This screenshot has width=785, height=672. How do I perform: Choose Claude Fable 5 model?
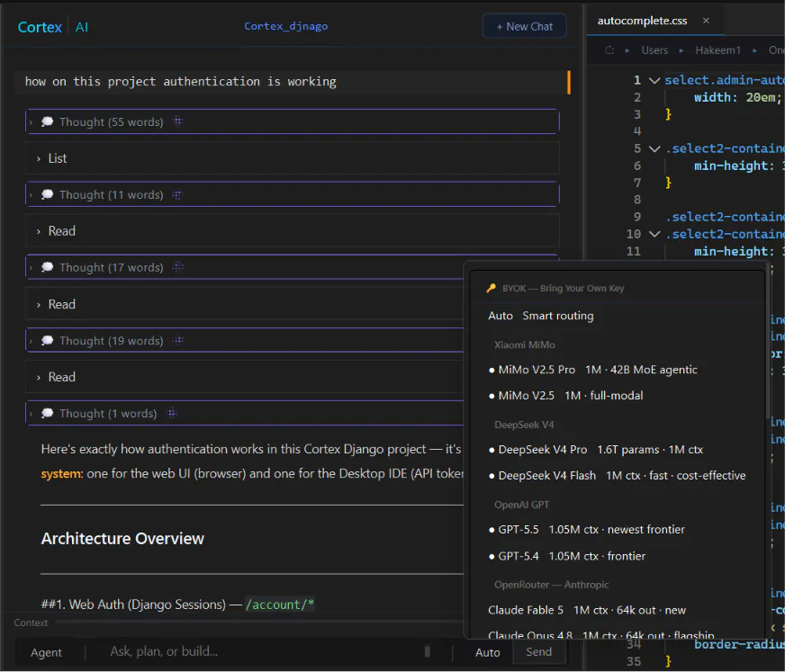coord(618,611)
